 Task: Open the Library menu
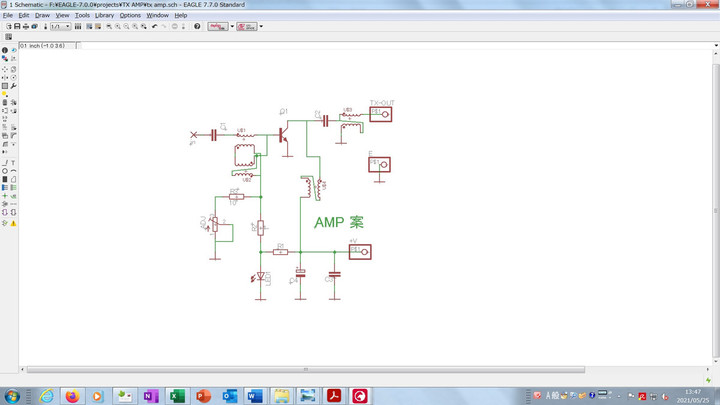tap(104, 15)
